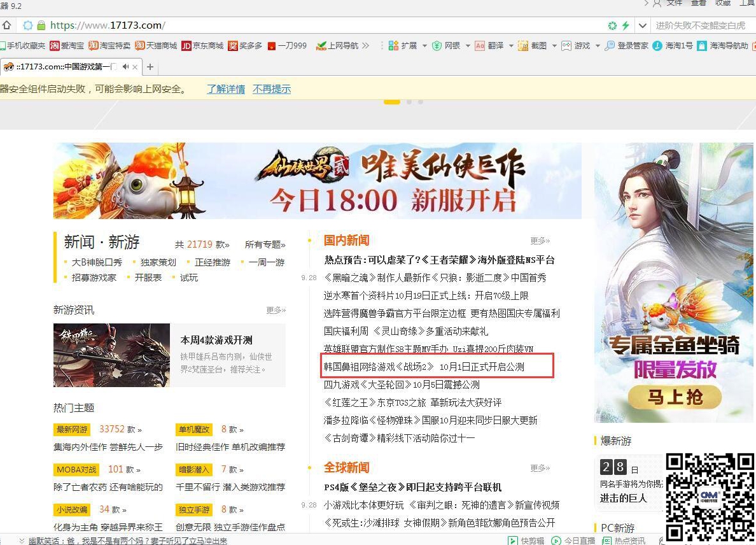Open the 查看 menu
Viewport: 756px width, 545px height.
pos(698,3)
